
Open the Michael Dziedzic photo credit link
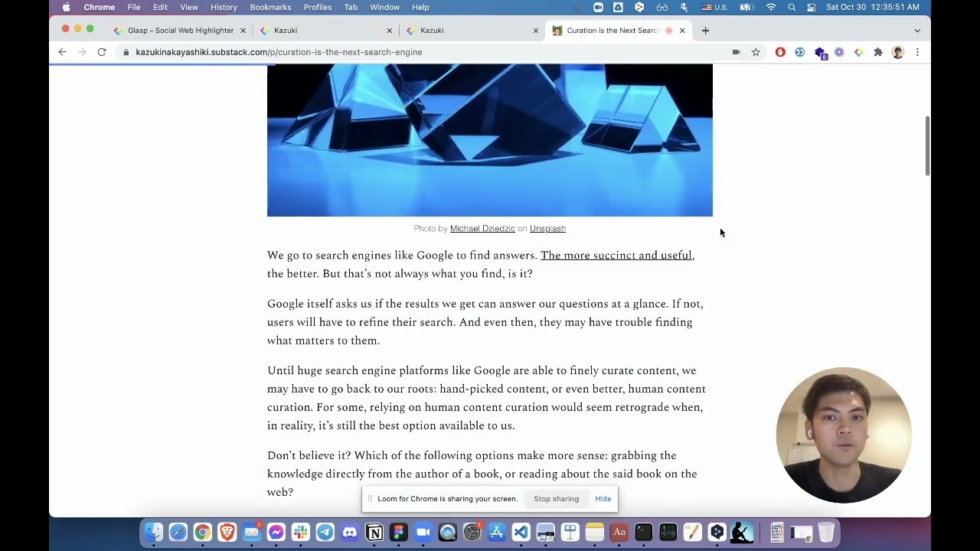[x=482, y=228]
